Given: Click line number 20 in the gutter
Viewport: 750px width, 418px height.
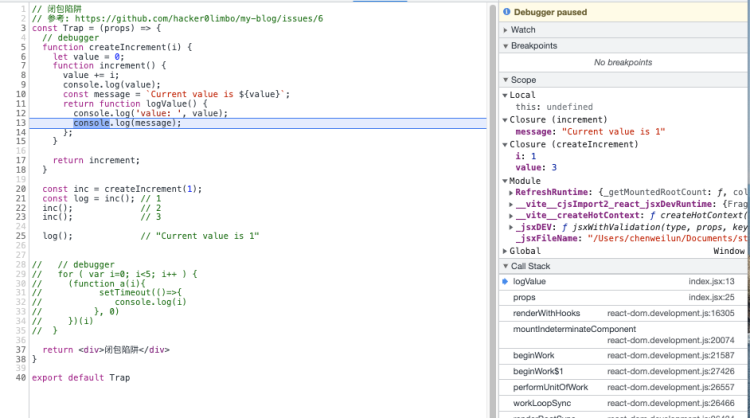Looking at the screenshot, I should coord(21,189).
